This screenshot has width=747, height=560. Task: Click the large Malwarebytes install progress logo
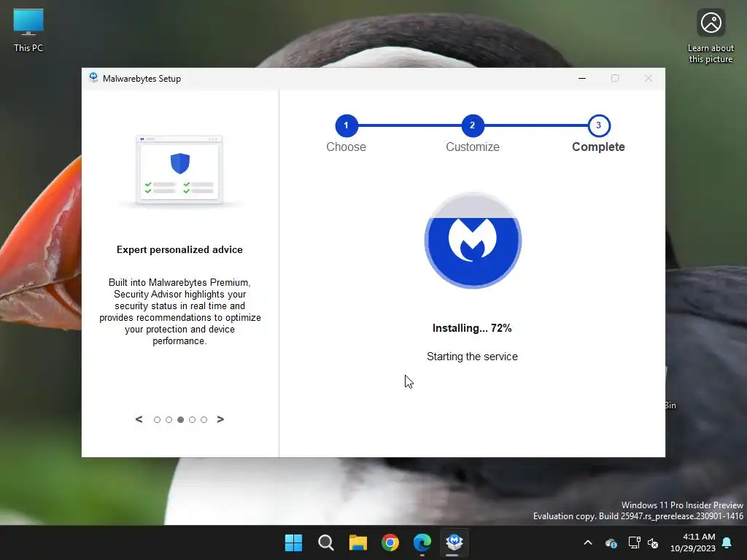[x=473, y=240]
